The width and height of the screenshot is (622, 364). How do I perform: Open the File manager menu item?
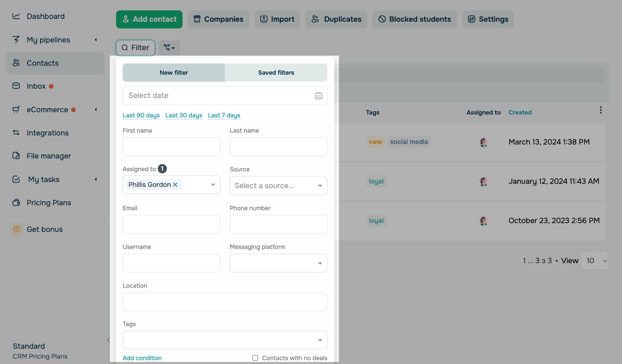pyautogui.click(x=49, y=156)
